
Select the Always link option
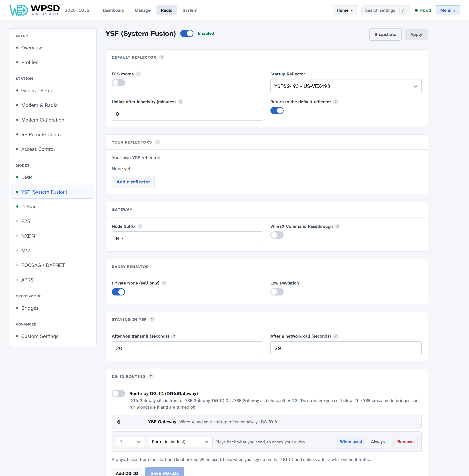pyautogui.click(x=378, y=442)
